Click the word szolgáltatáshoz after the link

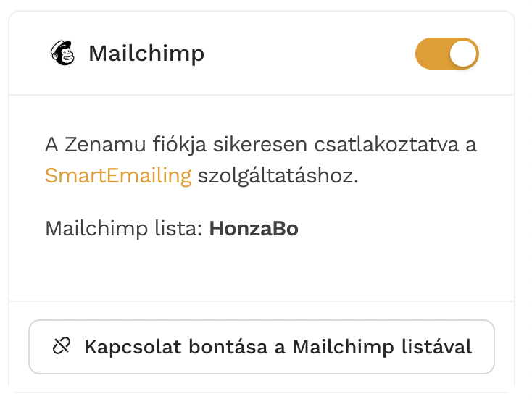point(278,176)
